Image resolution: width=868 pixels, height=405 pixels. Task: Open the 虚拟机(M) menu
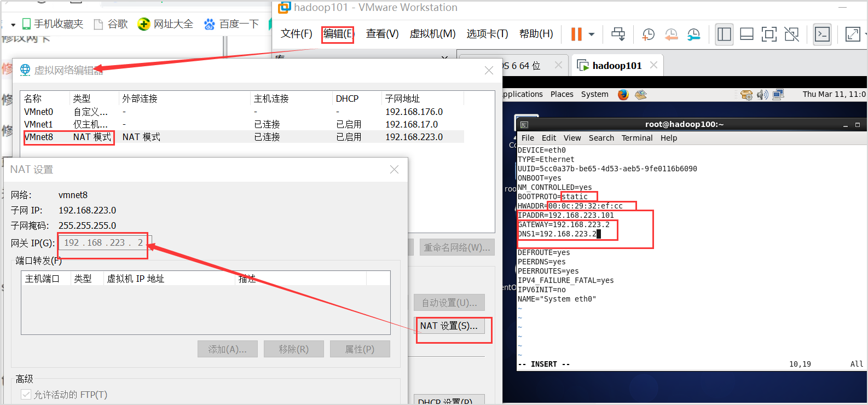[x=432, y=34]
